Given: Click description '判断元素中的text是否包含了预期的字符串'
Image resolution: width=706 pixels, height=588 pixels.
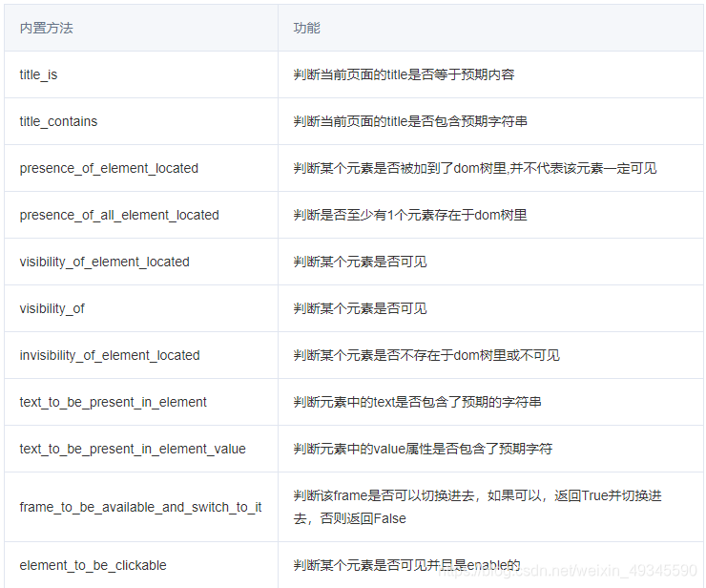Looking at the screenshot, I should 417,403.
